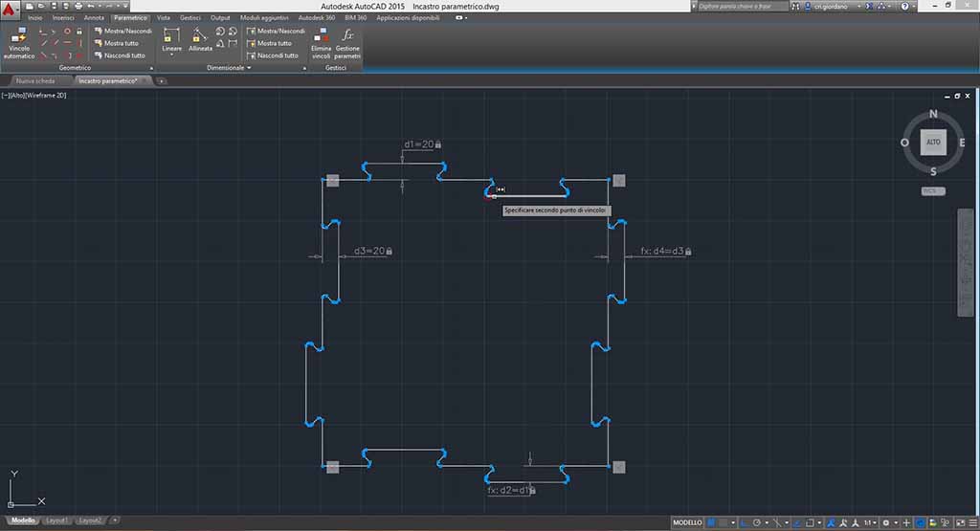Click the keyword search input field
Image resolution: width=980 pixels, height=531 pixels.
tap(742, 6)
